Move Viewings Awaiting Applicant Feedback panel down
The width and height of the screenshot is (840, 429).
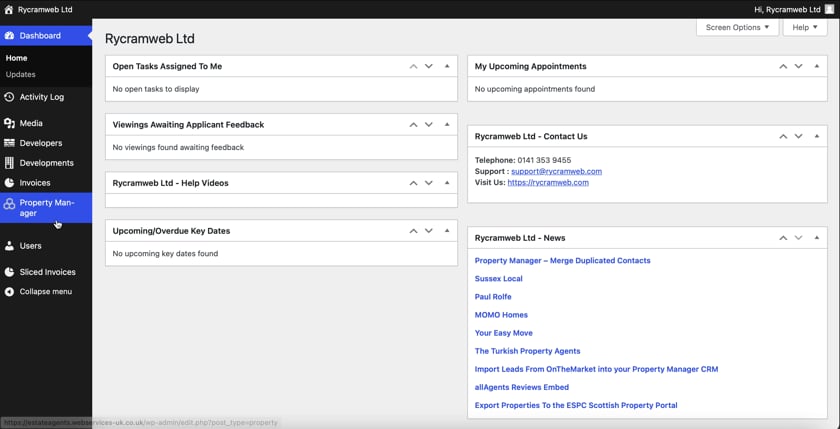click(x=429, y=125)
